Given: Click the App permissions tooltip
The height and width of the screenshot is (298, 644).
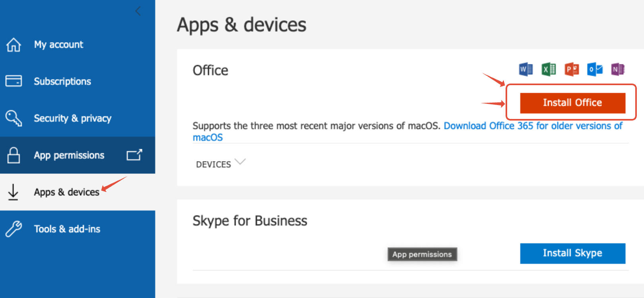Looking at the screenshot, I should pos(422,254).
